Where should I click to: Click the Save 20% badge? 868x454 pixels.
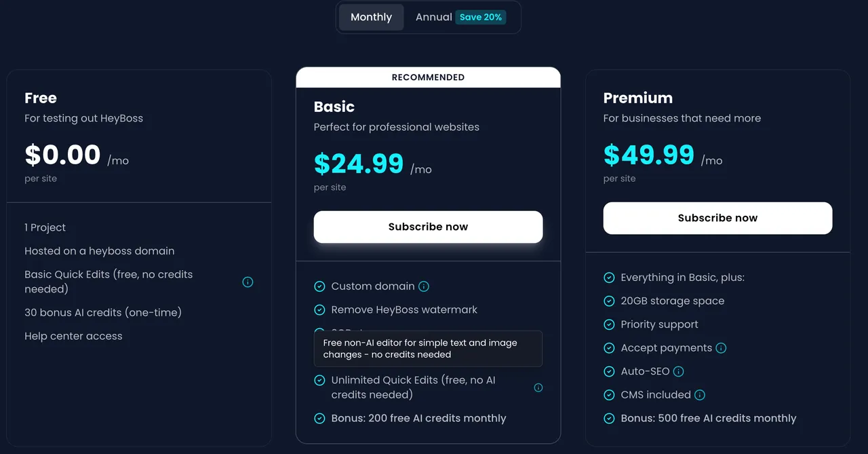click(x=481, y=17)
